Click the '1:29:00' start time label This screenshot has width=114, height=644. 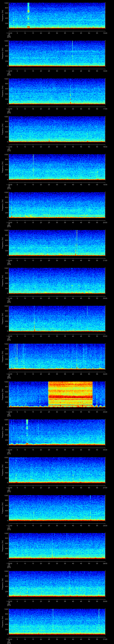9,601
